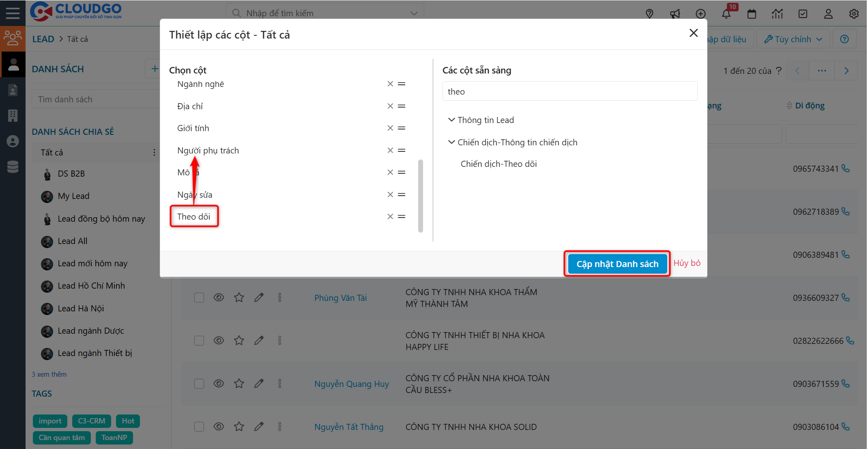Screen dimensions: 868x449
Task: Open the quick-create plus icon
Action: [x=700, y=13]
